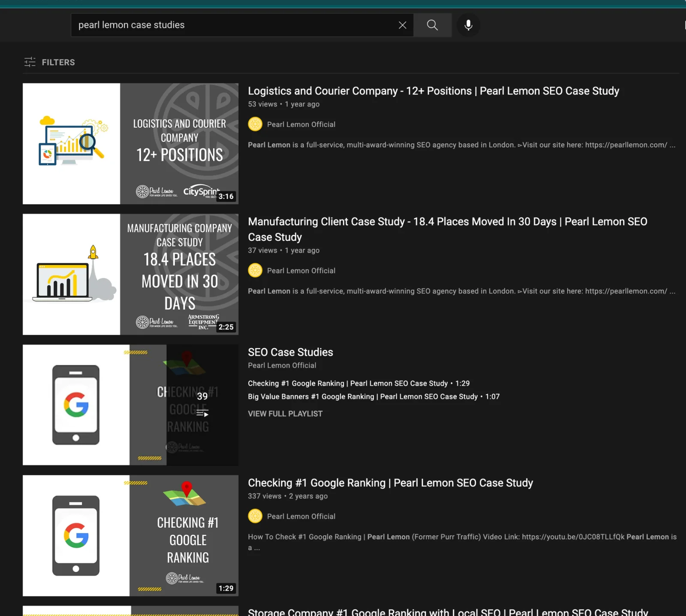
Task: Open Pearl Lemon Official channel under SEO Case Studies
Action: coord(282,365)
